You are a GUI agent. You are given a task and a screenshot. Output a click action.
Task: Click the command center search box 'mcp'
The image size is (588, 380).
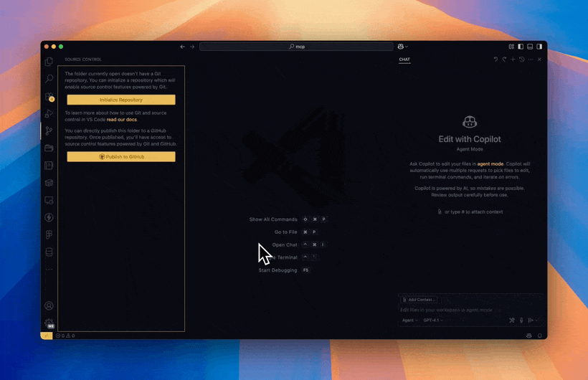pos(296,47)
